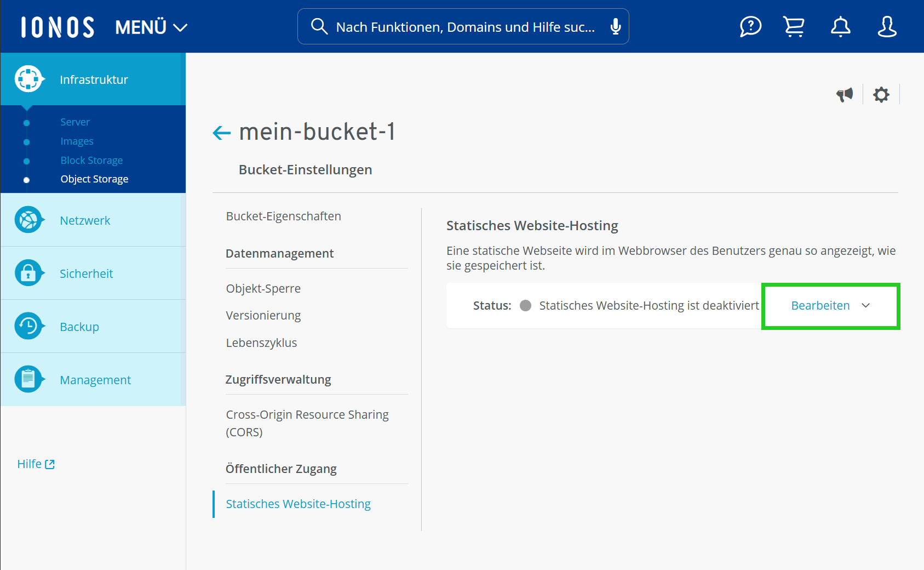Expand the chevron next to Bearbeiten

pyautogui.click(x=865, y=306)
